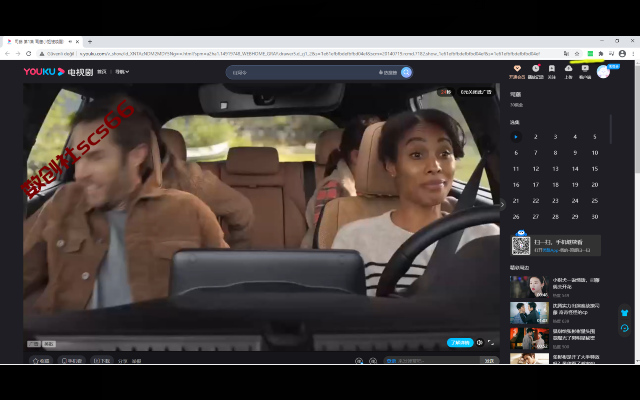Click the star collect button below player
Viewport: 640px width, 400px height.
[x=40, y=361]
